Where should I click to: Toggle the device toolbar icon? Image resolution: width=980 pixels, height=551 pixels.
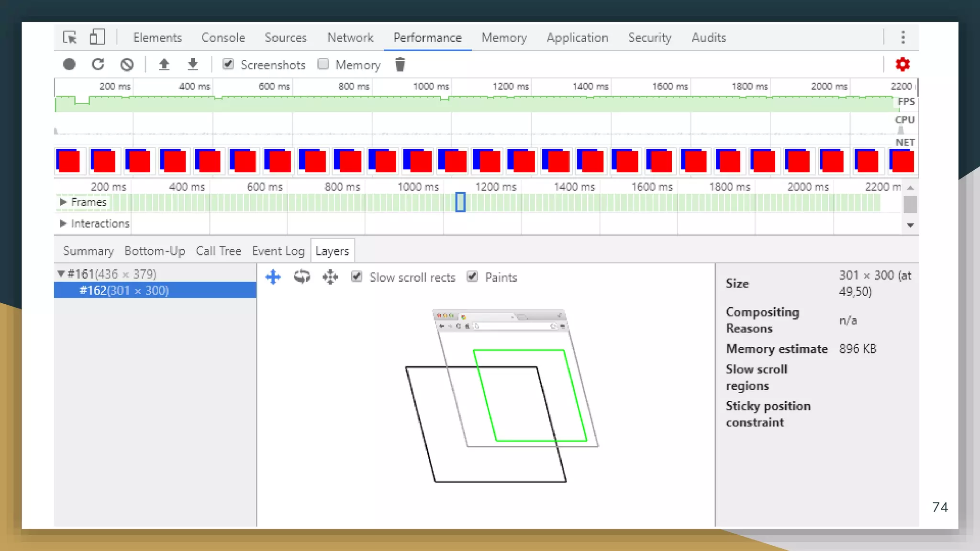coord(97,37)
